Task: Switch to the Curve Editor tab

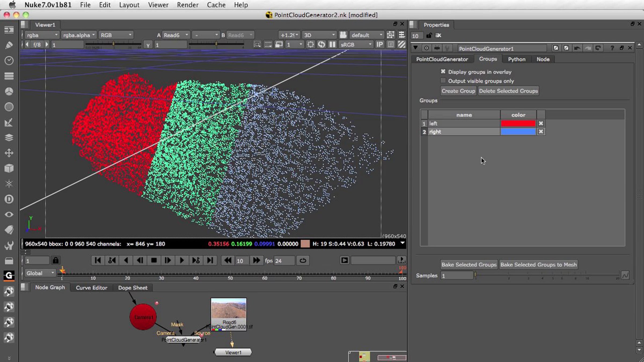Action: click(92, 287)
